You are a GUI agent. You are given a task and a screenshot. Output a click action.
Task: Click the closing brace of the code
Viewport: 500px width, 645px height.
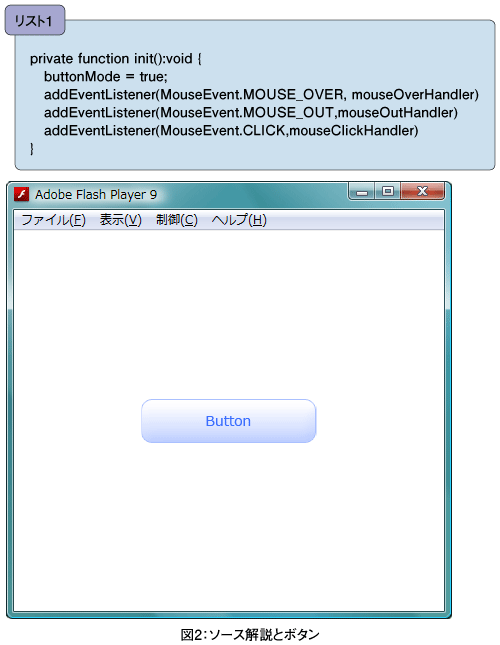coord(32,148)
